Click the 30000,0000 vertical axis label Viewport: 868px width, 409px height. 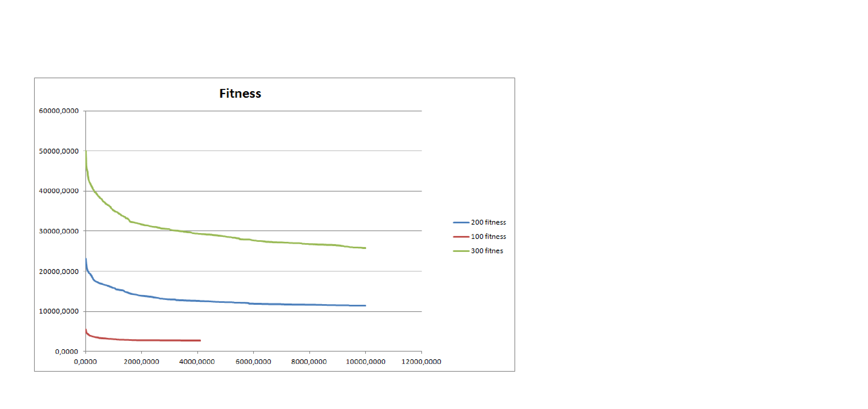[x=59, y=231]
